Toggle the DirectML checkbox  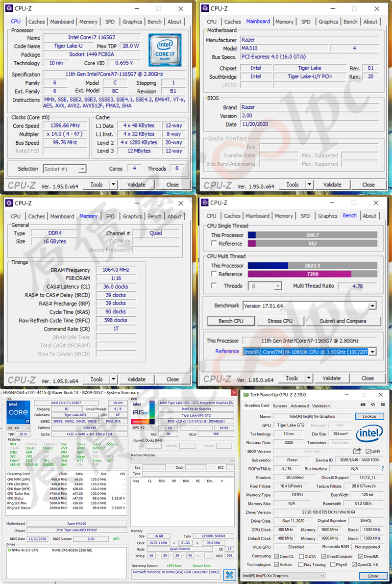[x=360, y=556]
